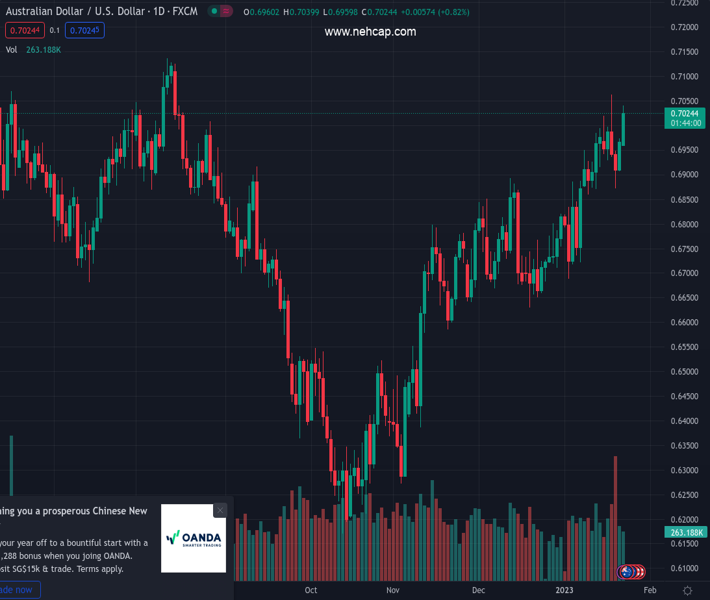This screenshot has width=710, height=600.
Task: Select the Feb label on time axis
Action: 649,591
